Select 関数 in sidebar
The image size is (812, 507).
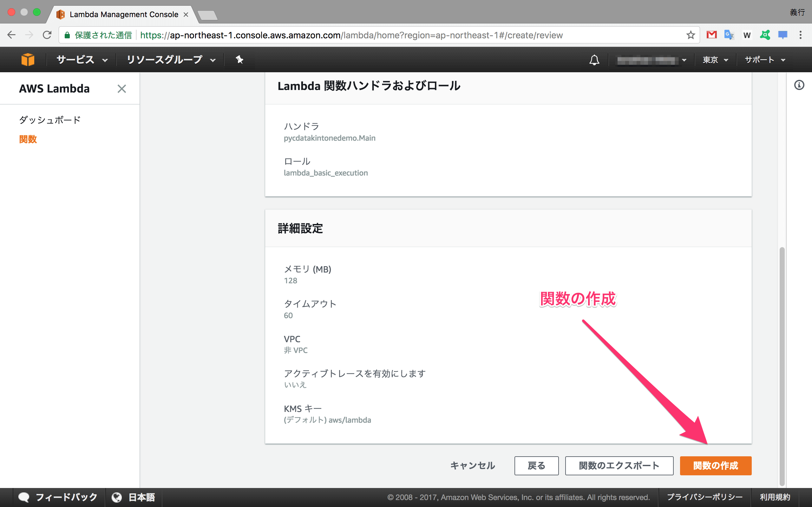coord(28,139)
